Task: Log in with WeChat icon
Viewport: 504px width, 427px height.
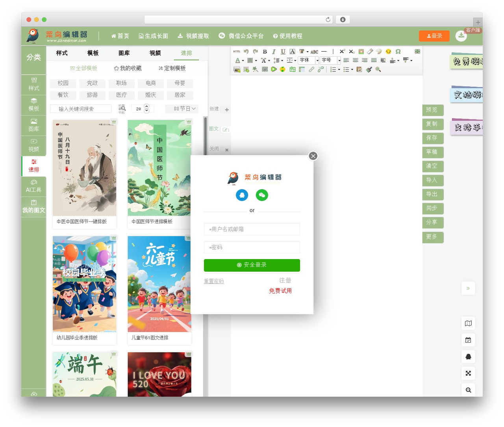Action: pos(262,195)
